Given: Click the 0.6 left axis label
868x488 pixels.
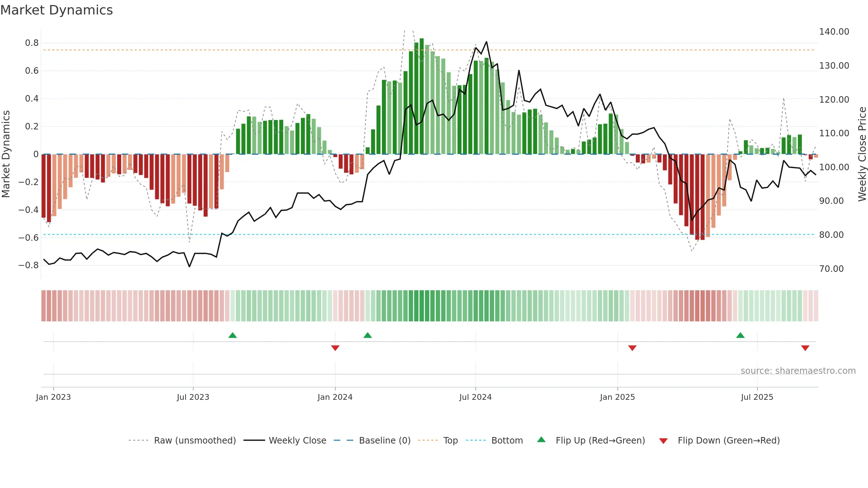Looking at the screenshot, I should click(32, 71).
